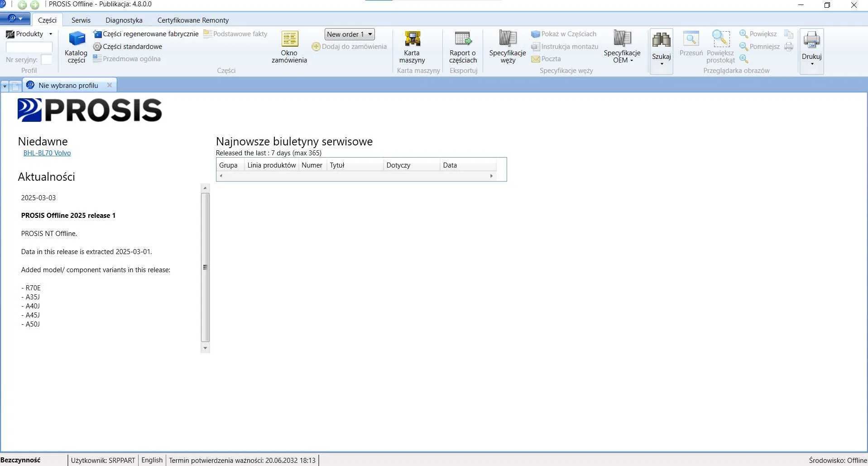Click the Termin potwierdzenia ważności status text
This screenshot has width=868, height=466.
tap(242, 460)
